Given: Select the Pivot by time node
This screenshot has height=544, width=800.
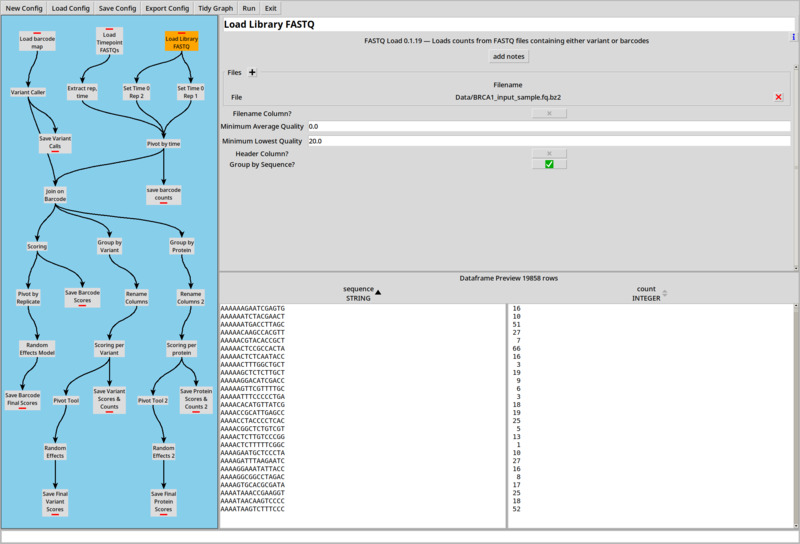Looking at the screenshot, I should (163, 144).
